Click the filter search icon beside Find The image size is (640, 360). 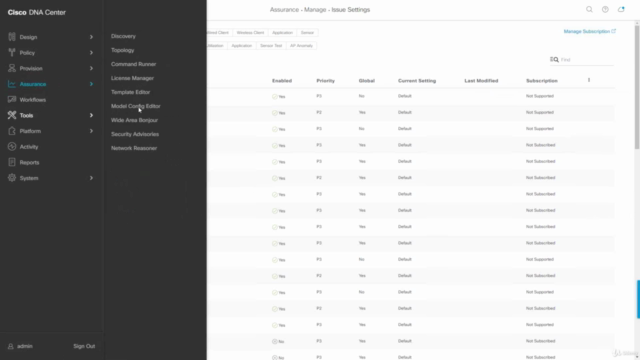coord(554,60)
